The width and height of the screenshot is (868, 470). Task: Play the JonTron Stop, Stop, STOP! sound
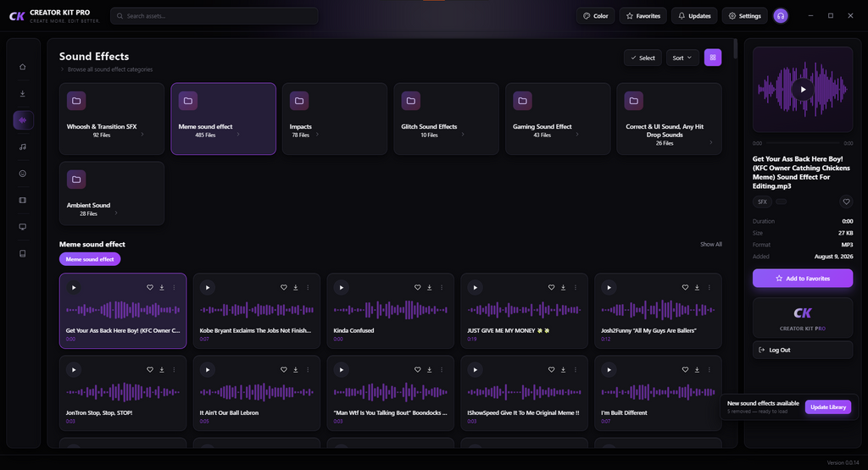click(74, 370)
